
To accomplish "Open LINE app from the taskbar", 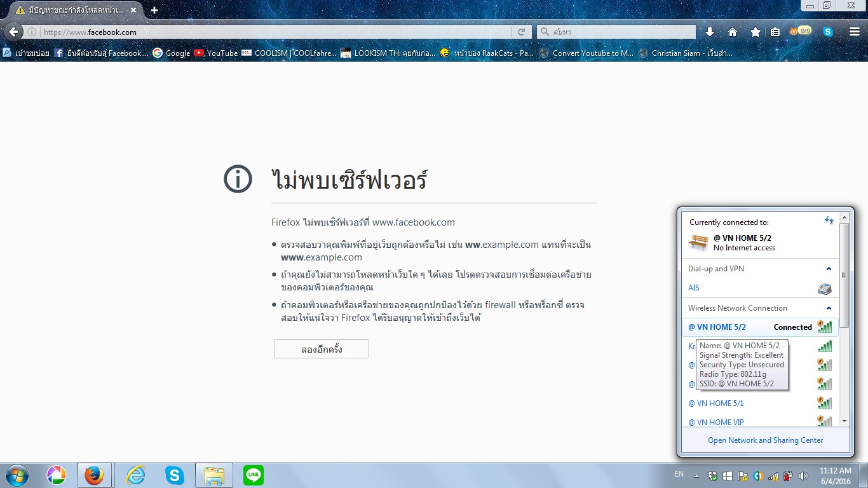I will [x=254, y=475].
